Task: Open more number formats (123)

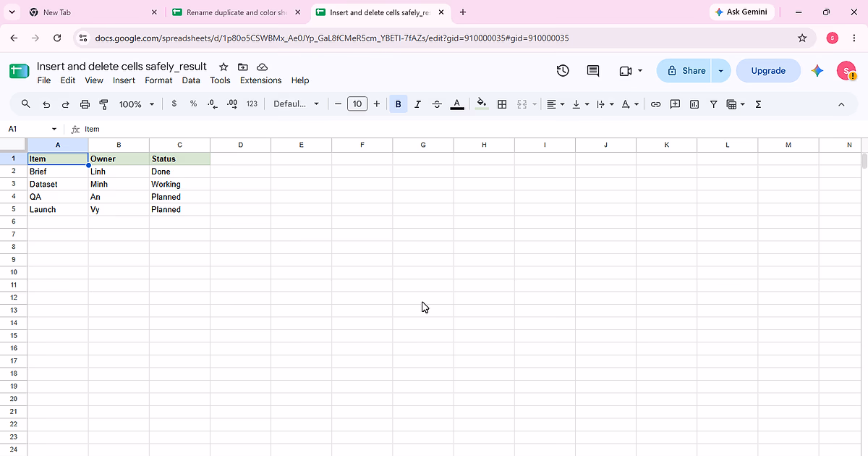Action: 252,104
